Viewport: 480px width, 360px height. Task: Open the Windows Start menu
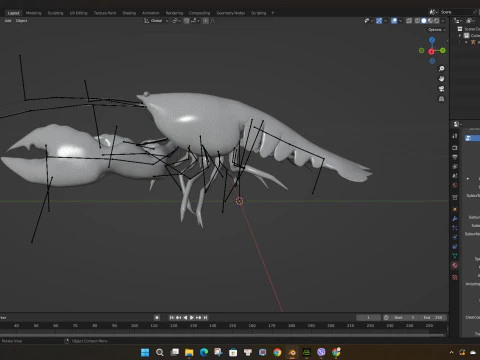[145, 352]
